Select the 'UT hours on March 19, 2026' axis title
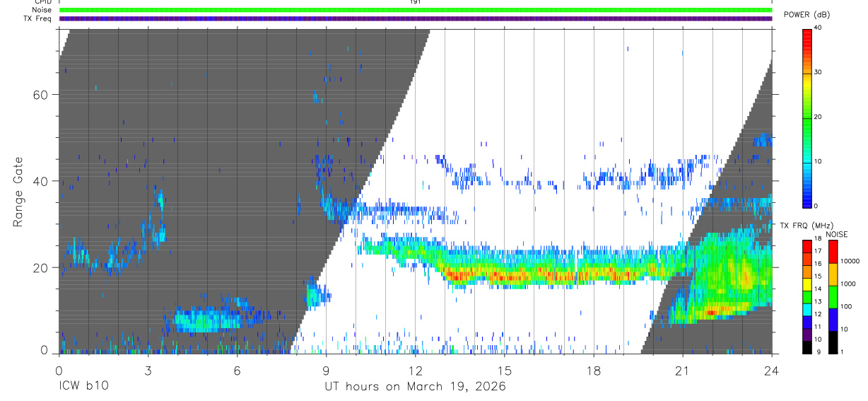This screenshot has height=401, width=868. point(415,387)
